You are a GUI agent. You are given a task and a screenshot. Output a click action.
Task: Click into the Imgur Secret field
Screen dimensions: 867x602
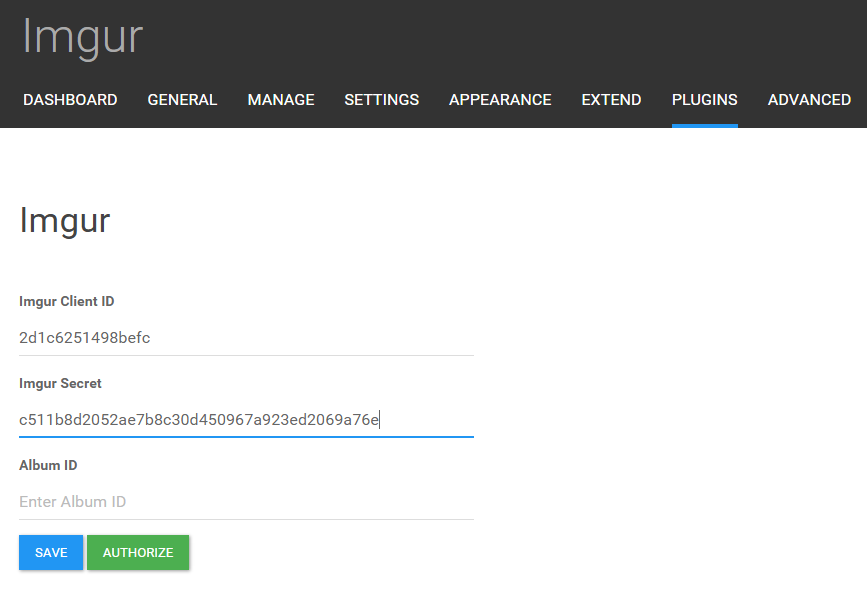tap(246, 420)
